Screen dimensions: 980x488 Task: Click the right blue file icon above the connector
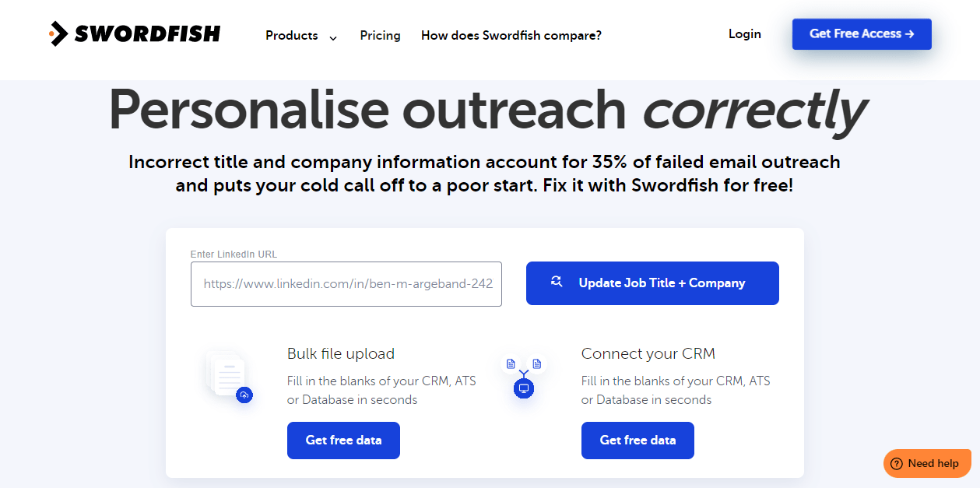pyautogui.click(x=537, y=362)
